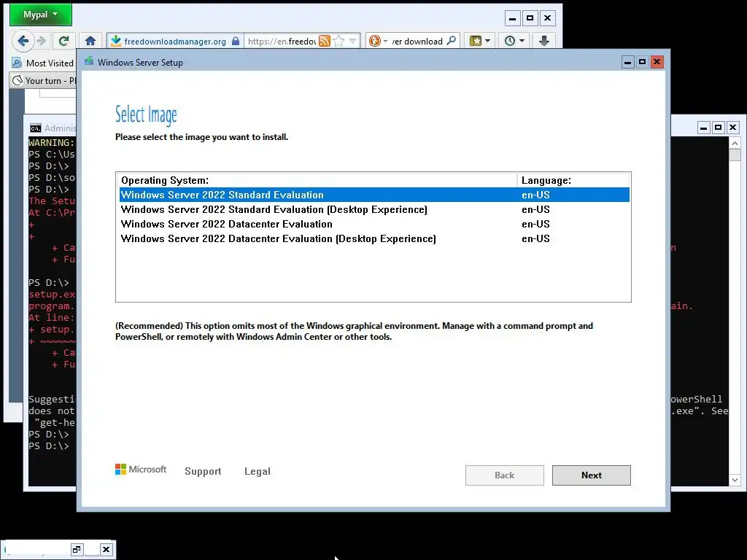Minimize the Windows Server Setup window
747x560 pixels.
(628, 62)
